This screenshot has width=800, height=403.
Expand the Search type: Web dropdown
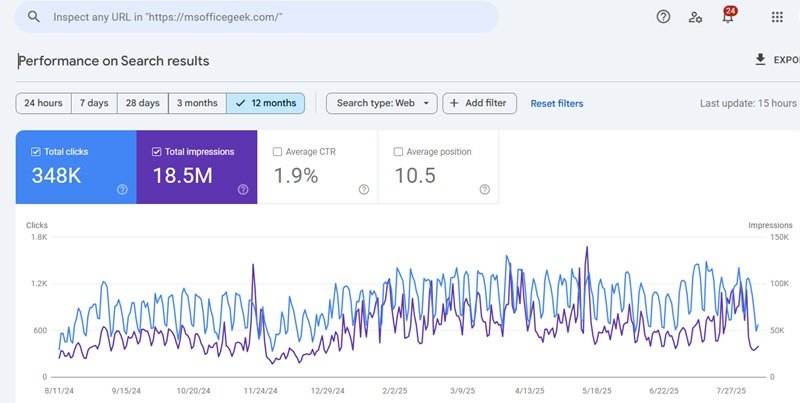pos(382,103)
